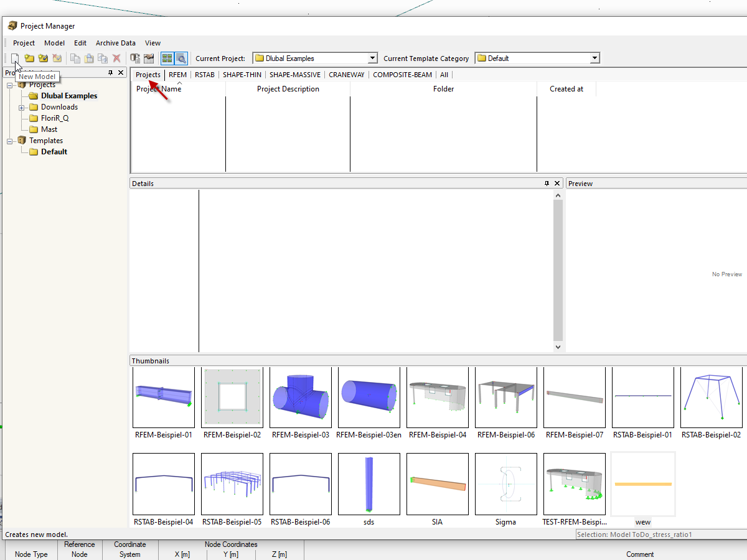Click the handshake table toolbar icon
This screenshot has height=560, width=747.
click(x=149, y=58)
